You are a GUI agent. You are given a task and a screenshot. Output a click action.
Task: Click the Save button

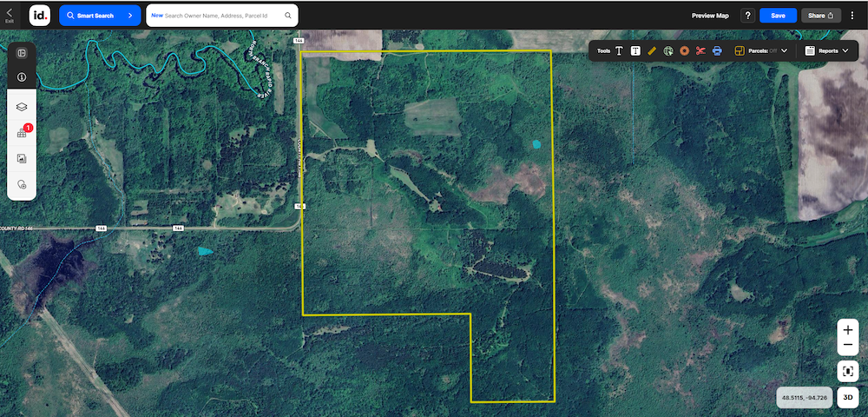pyautogui.click(x=778, y=16)
